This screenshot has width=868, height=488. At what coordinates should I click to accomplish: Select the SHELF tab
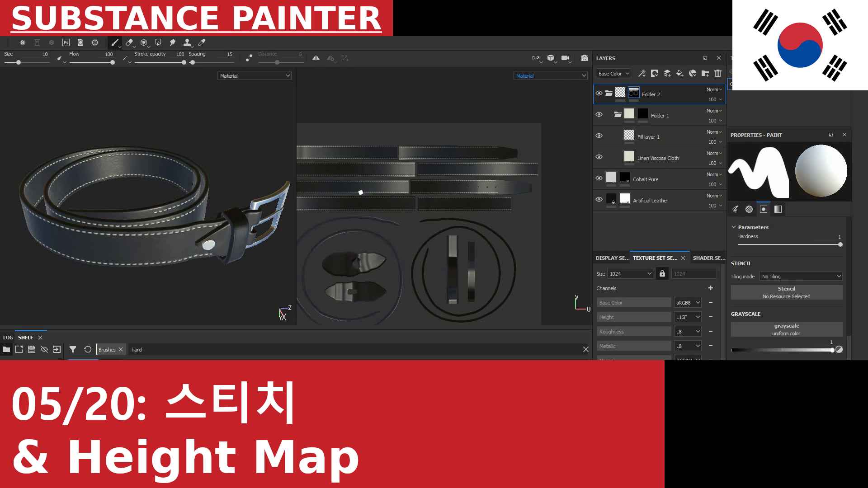point(26,338)
